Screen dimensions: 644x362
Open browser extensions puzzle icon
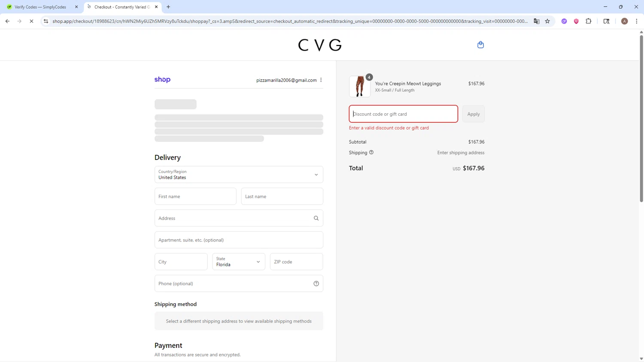589,21
